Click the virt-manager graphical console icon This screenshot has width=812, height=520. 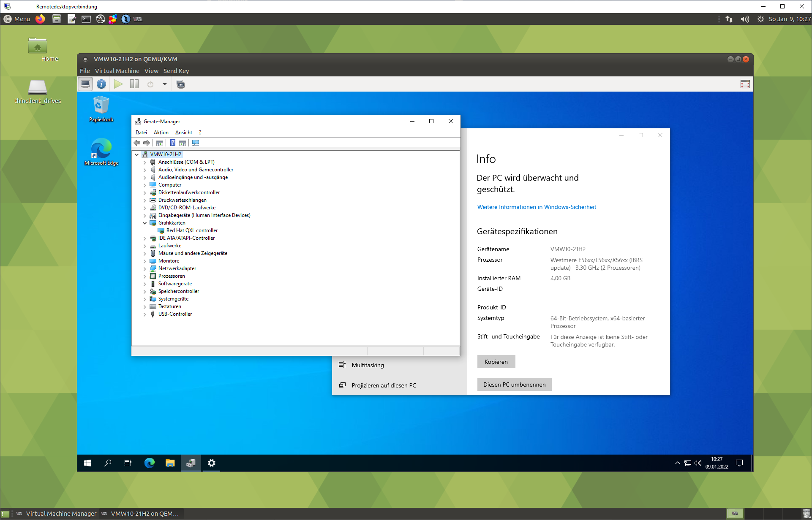click(85, 84)
